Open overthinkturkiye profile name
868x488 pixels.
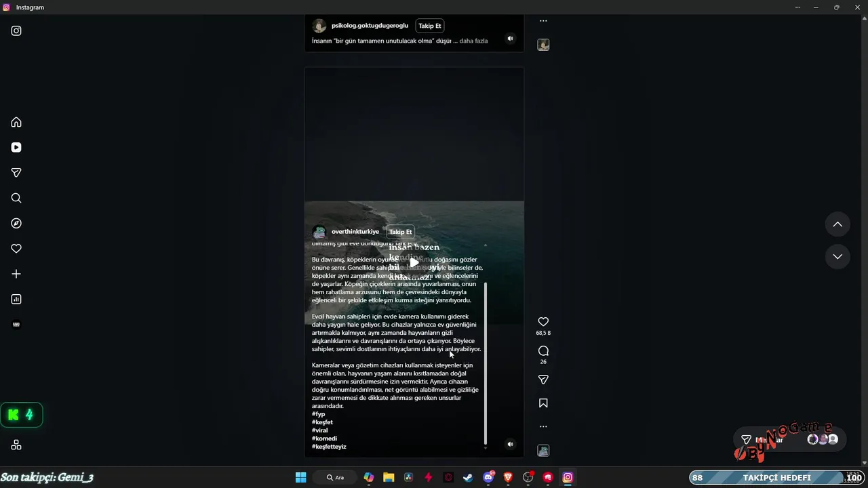(355, 232)
